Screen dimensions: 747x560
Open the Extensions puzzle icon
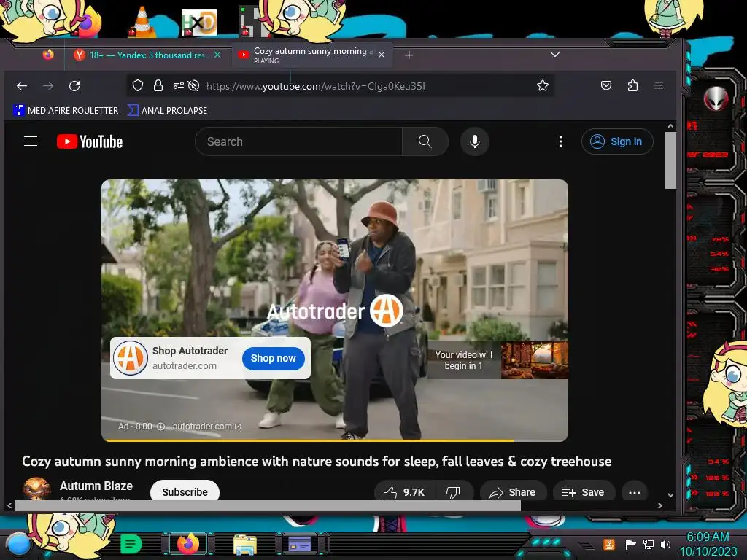tap(632, 86)
